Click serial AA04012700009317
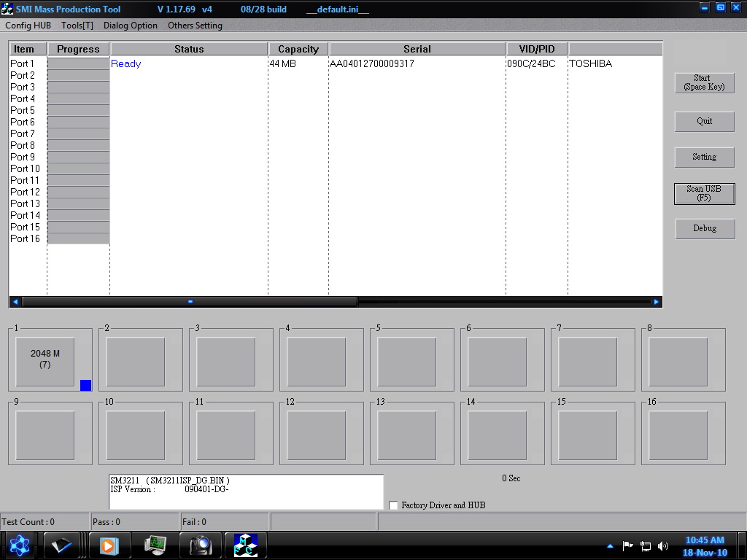This screenshot has height=560, width=747. click(x=372, y=63)
